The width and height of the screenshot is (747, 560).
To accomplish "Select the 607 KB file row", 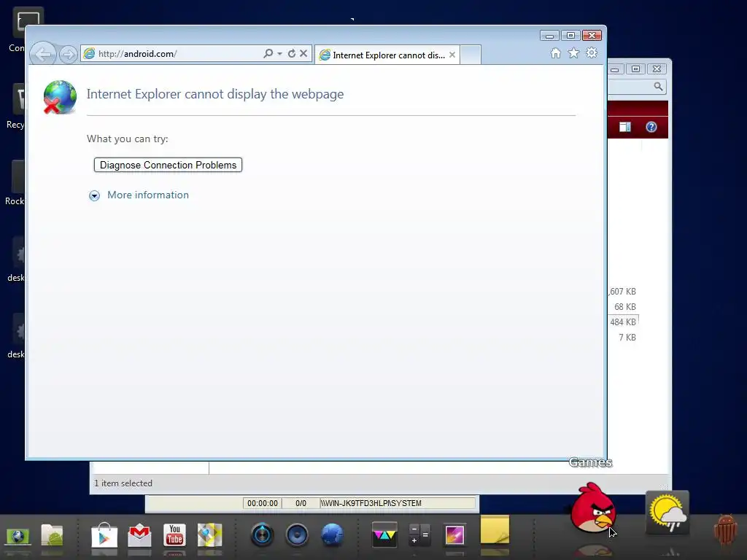I will pyautogui.click(x=623, y=292).
